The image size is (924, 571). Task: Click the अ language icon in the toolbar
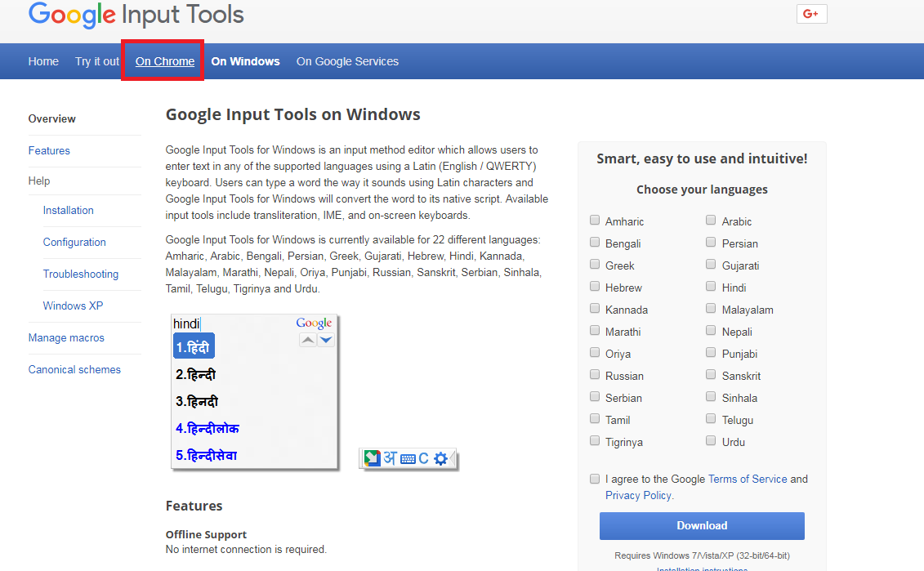tap(391, 457)
